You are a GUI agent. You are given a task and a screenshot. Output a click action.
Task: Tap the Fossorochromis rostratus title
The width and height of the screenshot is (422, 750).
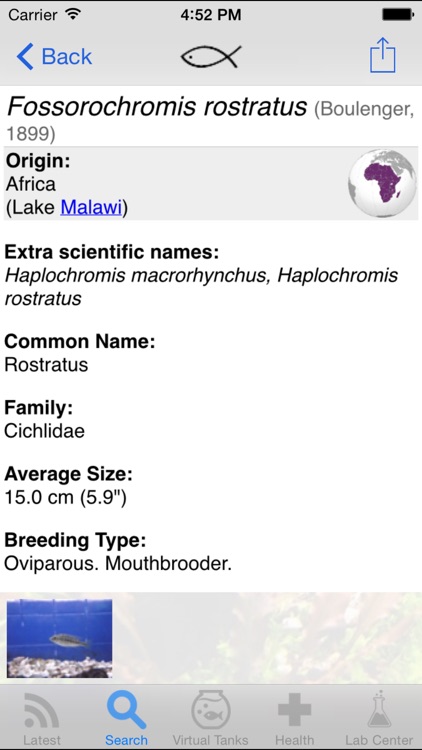click(x=156, y=106)
